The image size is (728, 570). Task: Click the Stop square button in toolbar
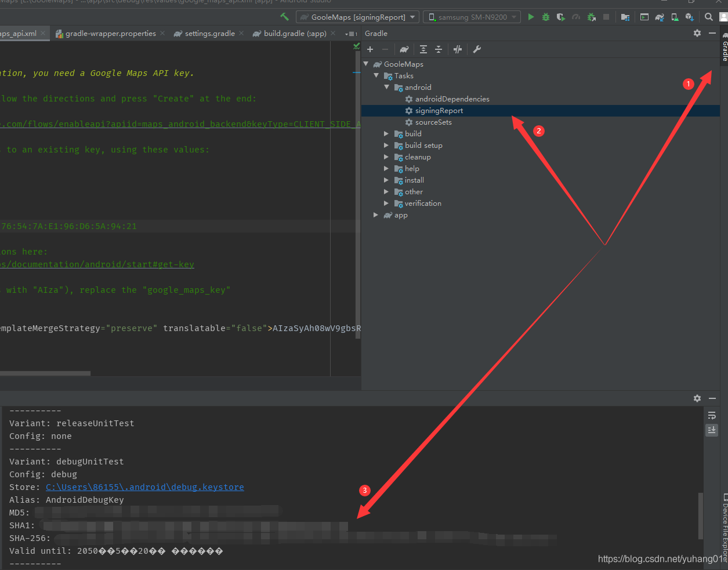606,17
